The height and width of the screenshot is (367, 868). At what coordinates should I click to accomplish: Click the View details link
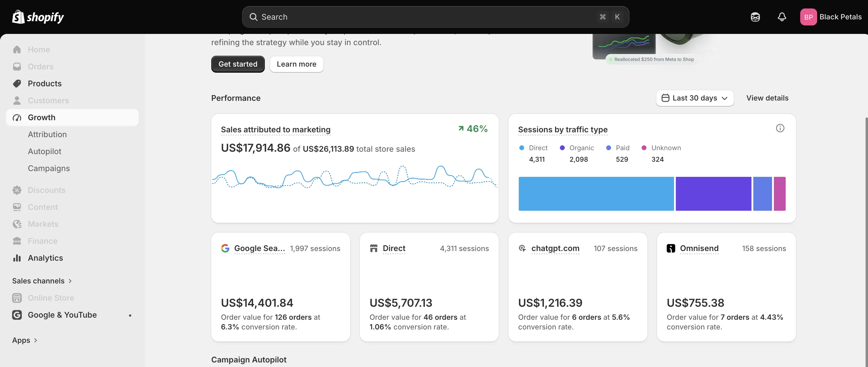(x=767, y=98)
